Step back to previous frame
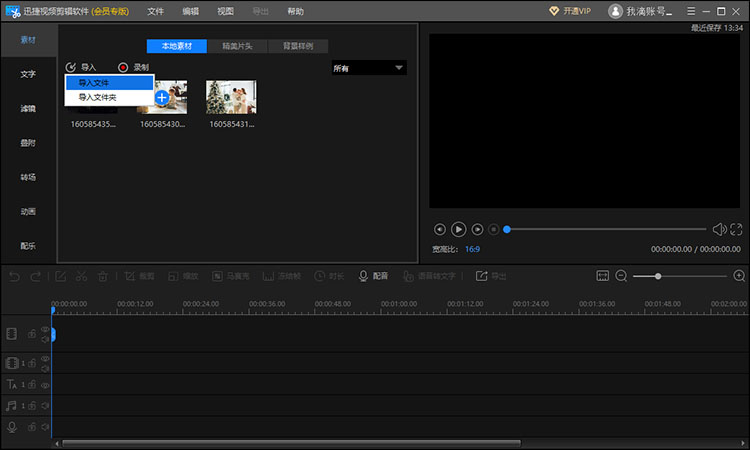 pos(440,230)
